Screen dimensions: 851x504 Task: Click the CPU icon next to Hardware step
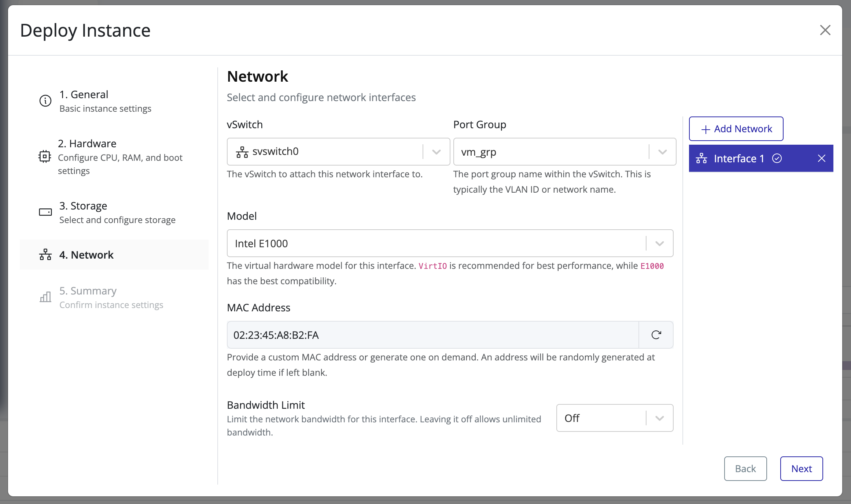[x=45, y=157]
